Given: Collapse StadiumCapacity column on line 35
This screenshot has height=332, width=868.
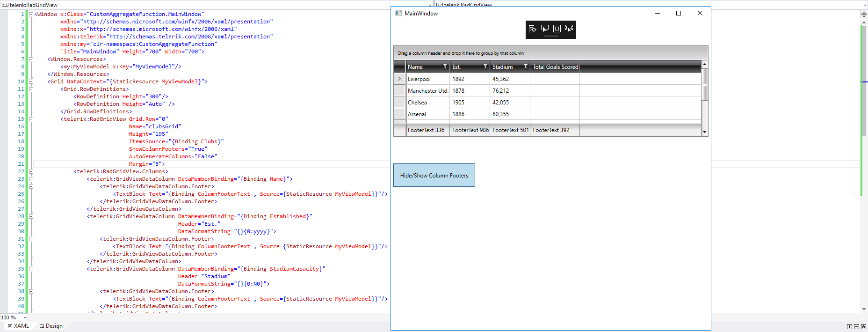Looking at the screenshot, I should point(31,269).
